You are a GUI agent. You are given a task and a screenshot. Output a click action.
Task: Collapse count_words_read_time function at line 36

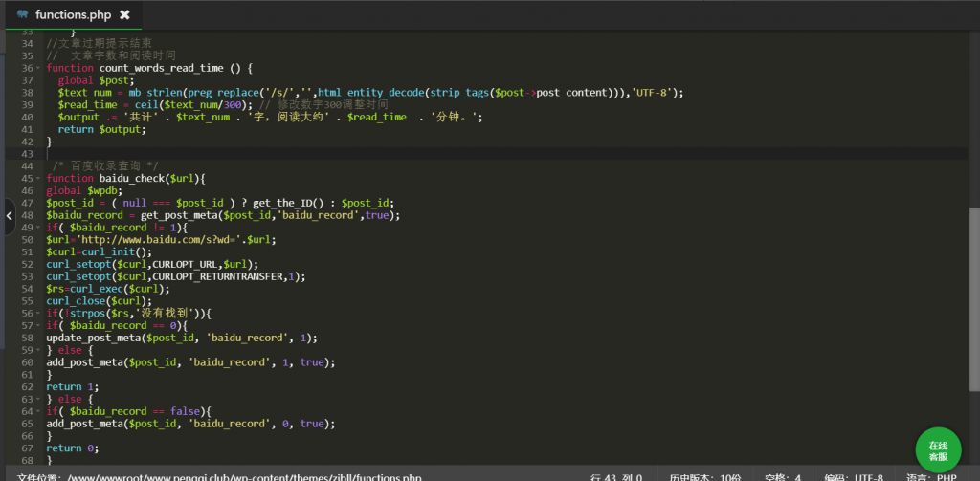38,69
